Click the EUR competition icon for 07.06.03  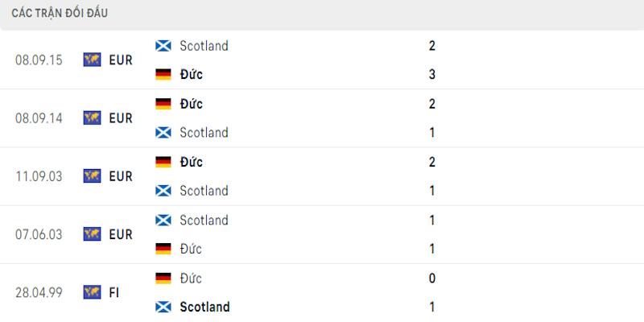(x=92, y=234)
